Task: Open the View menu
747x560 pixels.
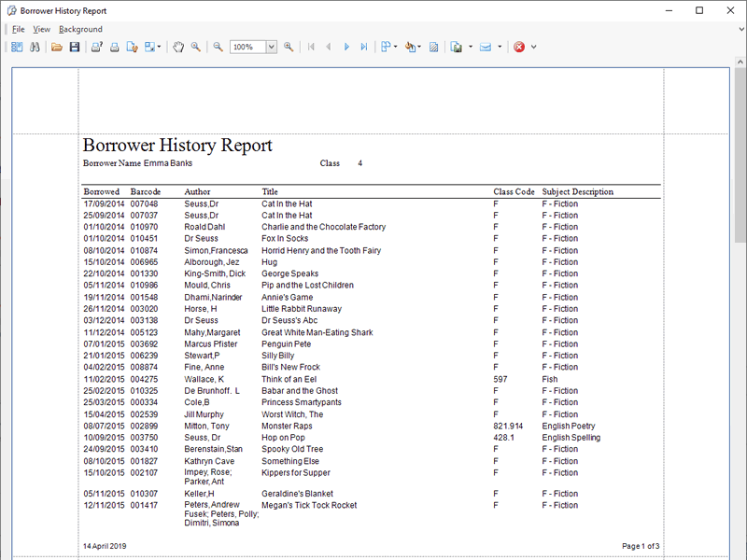Action: (41, 29)
